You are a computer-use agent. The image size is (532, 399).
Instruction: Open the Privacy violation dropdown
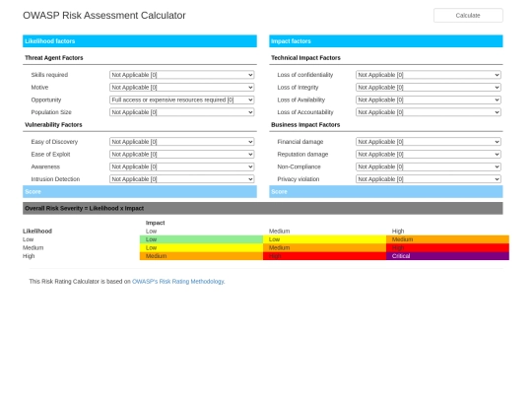pyautogui.click(x=429, y=178)
